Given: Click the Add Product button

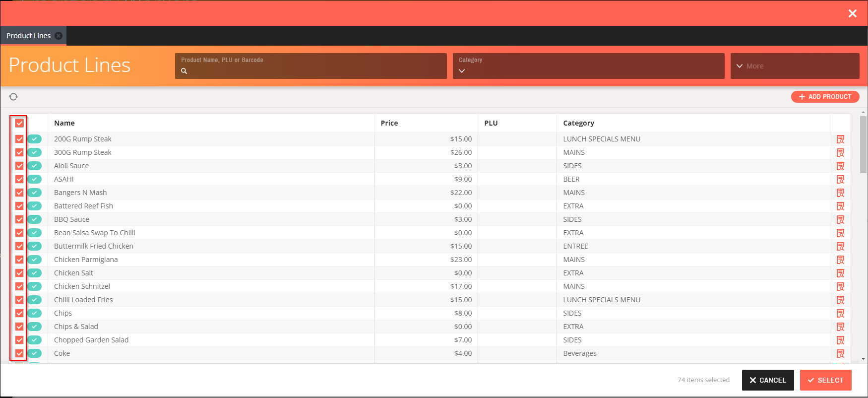Looking at the screenshot, I should pyautogui.click(x=825, y=97).
